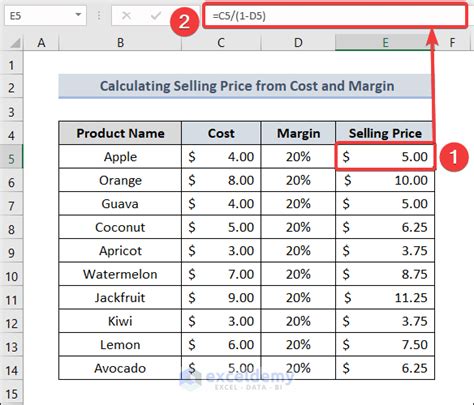This screenshot has width=474, height=405.
Task: Select column A header
Action: tap(41, 43)
